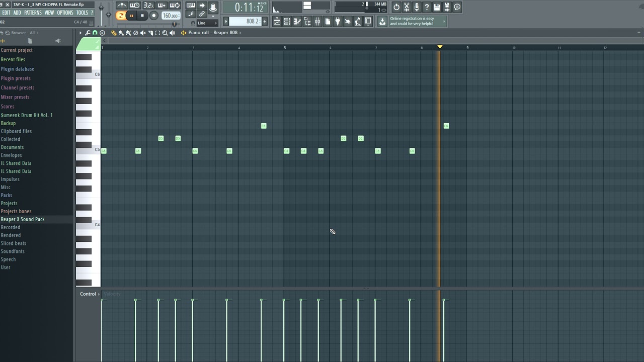Open the news chat bubble icon
The image size is (644, 362).
coord(457,7)
